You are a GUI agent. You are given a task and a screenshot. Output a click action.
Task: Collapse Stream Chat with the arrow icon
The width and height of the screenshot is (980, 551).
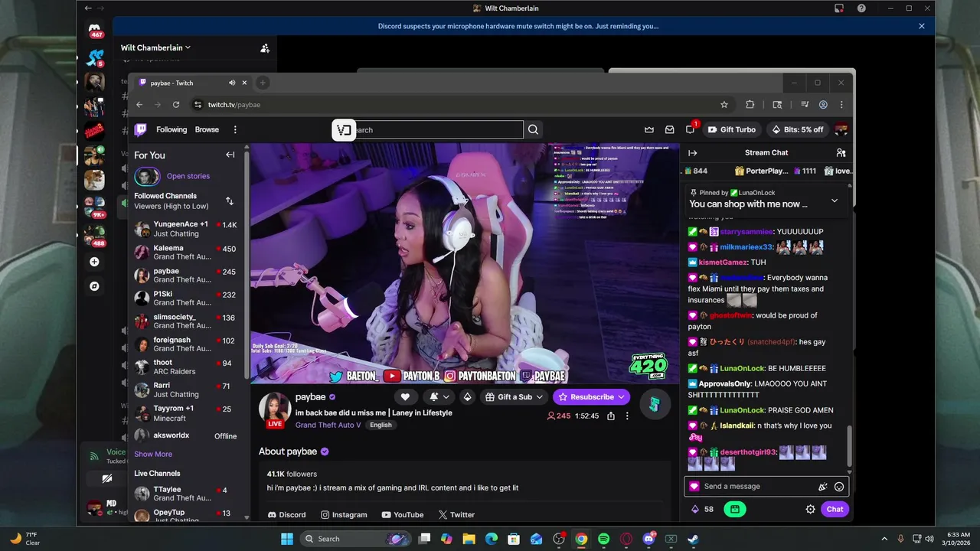click(x=693, y=153)
